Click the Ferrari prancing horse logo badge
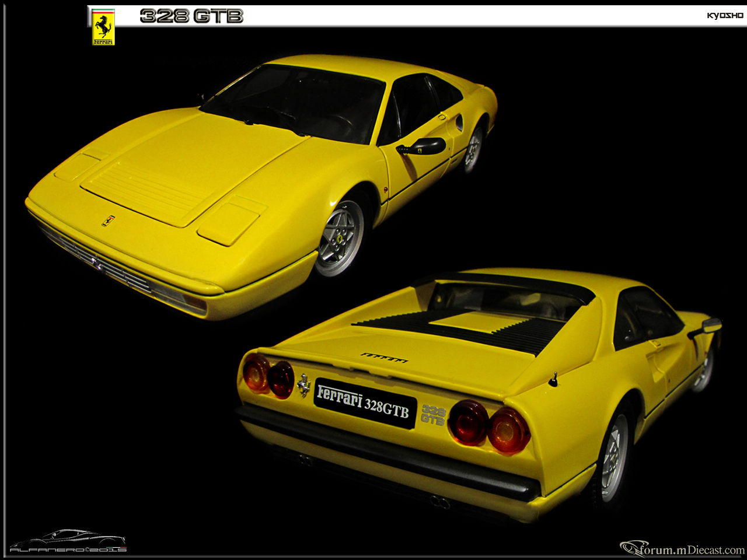 104,27
